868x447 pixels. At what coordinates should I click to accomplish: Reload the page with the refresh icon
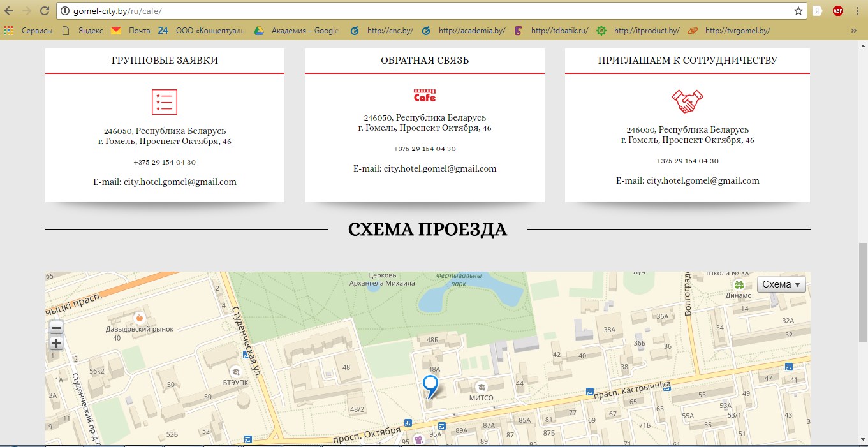tap(44, 11)
